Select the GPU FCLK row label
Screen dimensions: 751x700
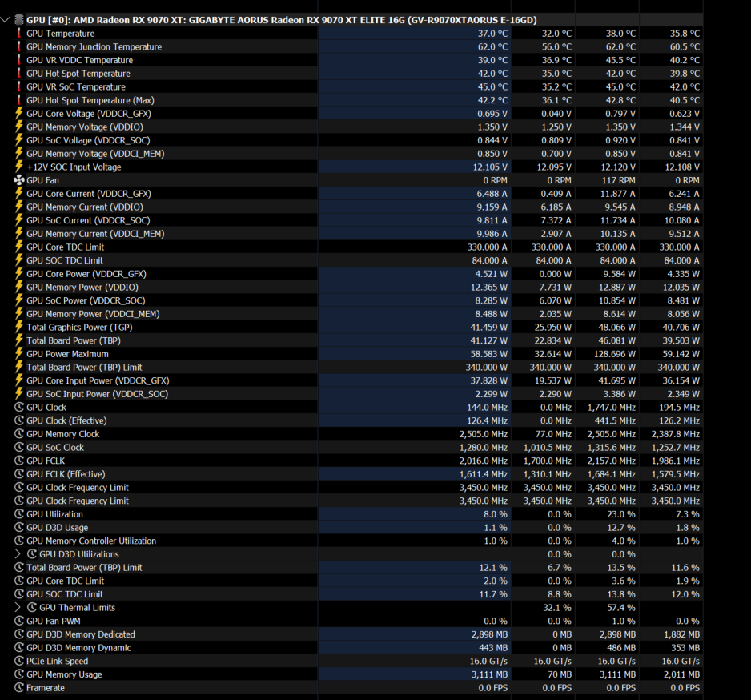(46, 461)
